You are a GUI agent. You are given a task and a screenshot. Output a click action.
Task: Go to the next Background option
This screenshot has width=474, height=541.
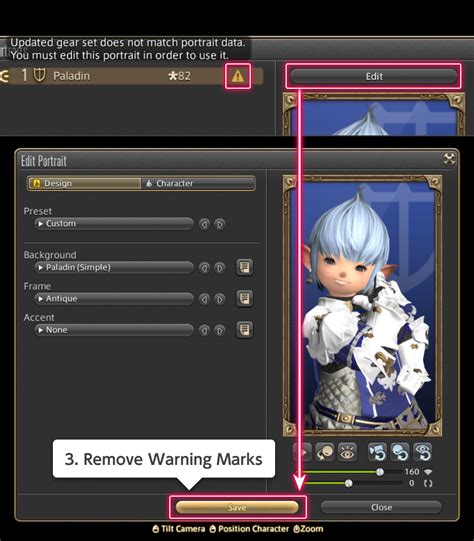pyautogui.click(x=219, y=268)
